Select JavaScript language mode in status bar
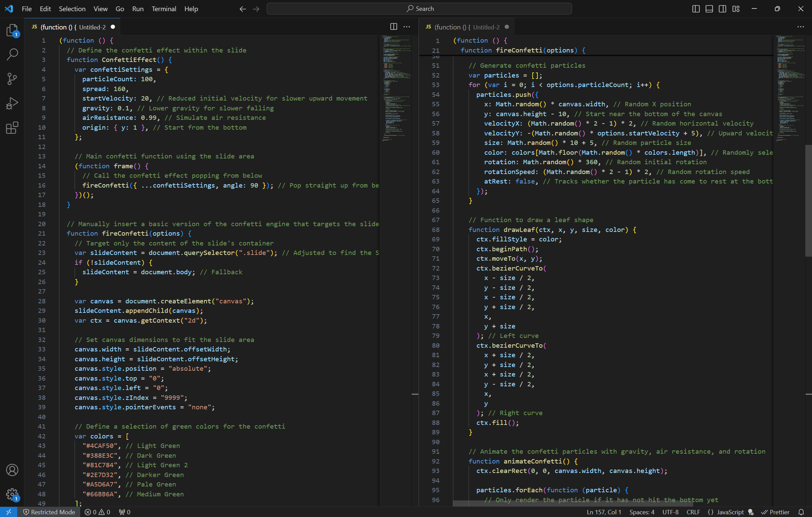Image resolution: width=812 pixels, height=517 pixels. point(730,512)
